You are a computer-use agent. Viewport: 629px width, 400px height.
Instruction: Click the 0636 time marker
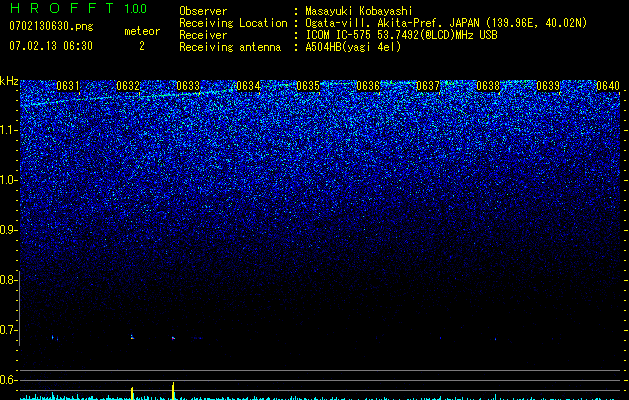click(x=368, y=86)
